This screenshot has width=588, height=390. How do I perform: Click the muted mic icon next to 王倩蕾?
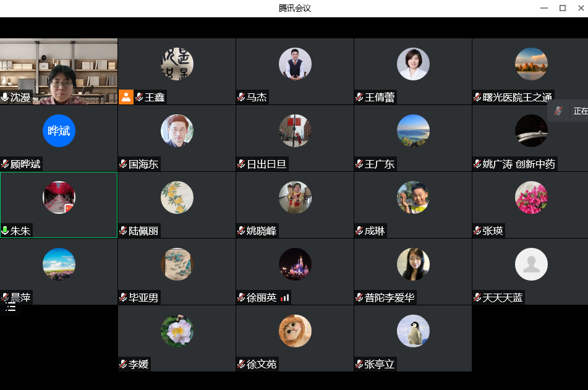click(359, 97)
